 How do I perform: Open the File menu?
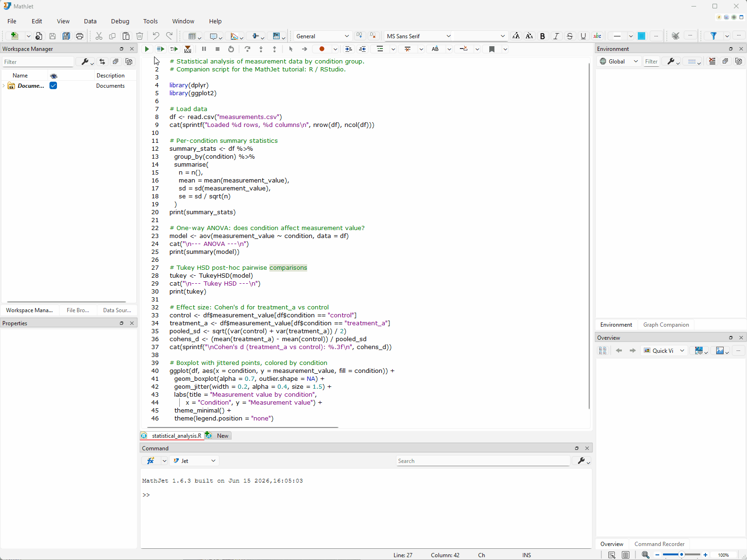(x=12, y=21)
